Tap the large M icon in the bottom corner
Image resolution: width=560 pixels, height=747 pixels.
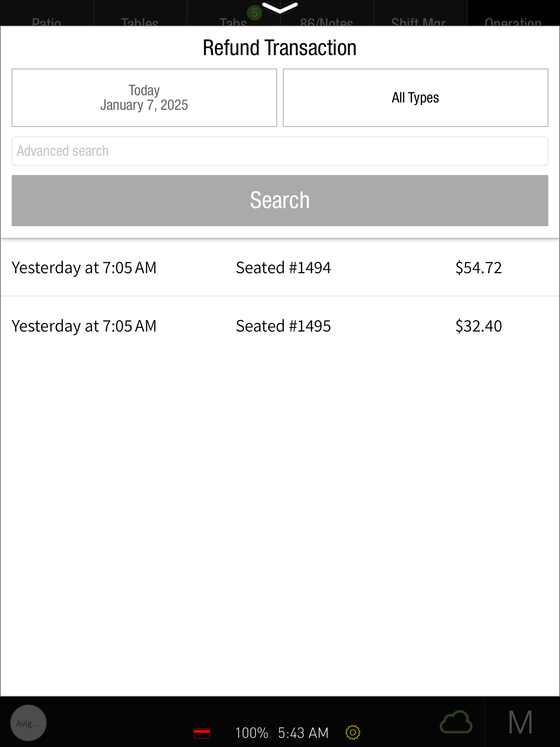[x=521, y=722]
